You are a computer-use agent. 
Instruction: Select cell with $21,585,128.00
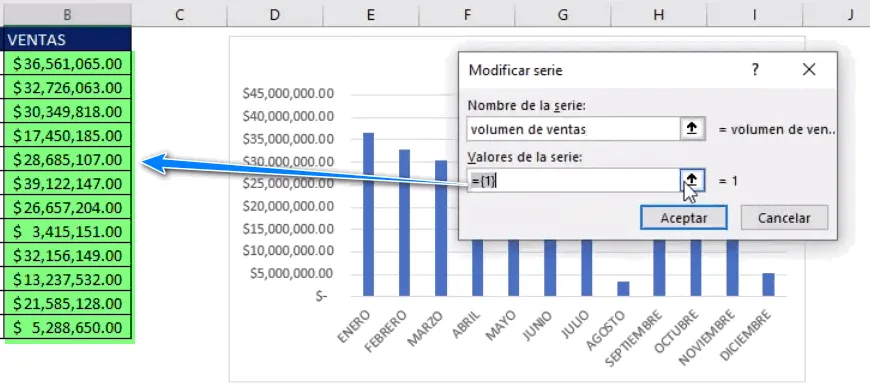pos(67,303)
